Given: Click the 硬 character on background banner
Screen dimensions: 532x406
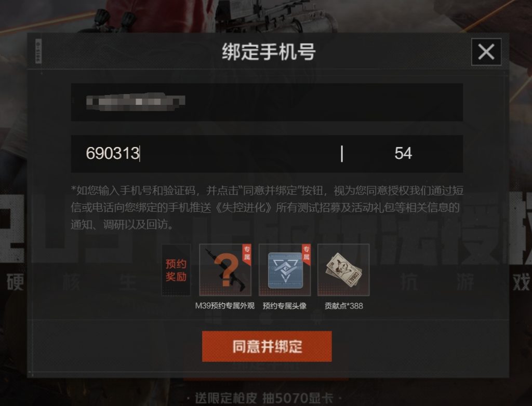Looking at the screenshot, I should (15, 282).
